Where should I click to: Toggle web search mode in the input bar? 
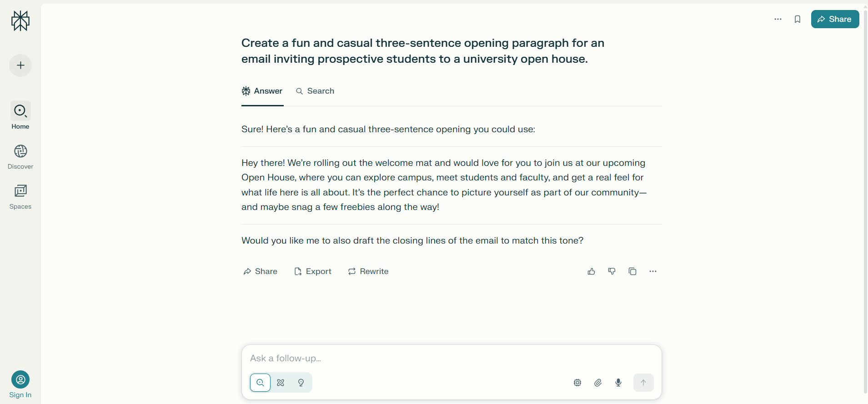tap(260, 383)
